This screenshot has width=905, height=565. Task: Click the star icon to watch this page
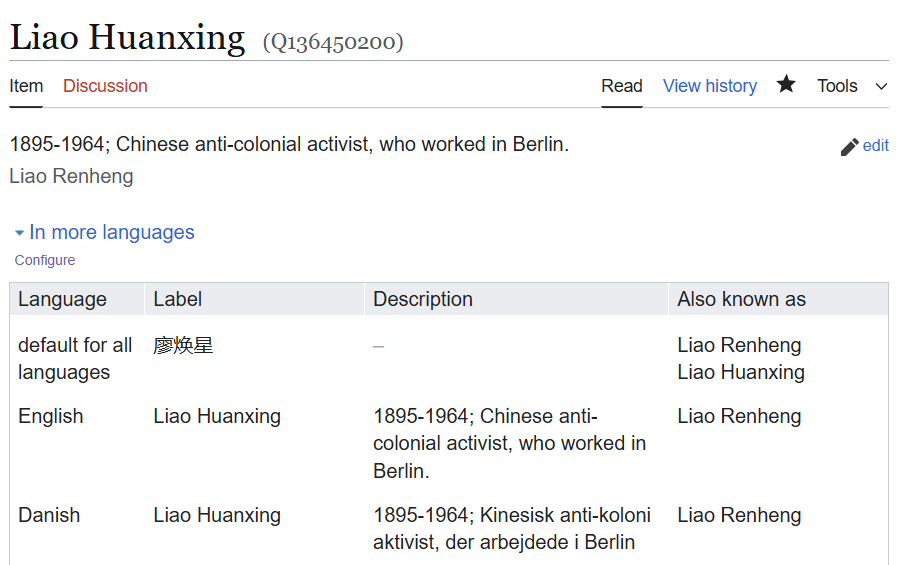point(786,85)
